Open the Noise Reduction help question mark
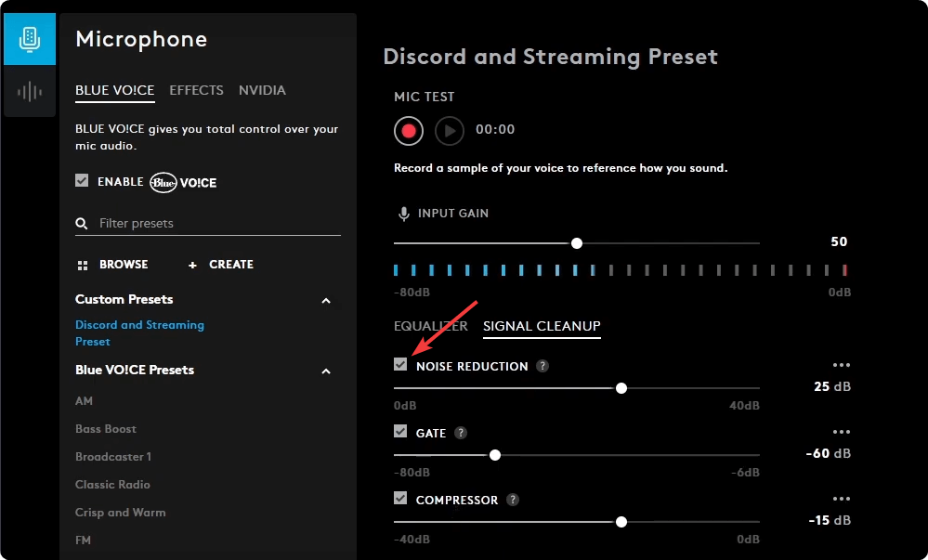Screen dimensions: 928x560 542,366
